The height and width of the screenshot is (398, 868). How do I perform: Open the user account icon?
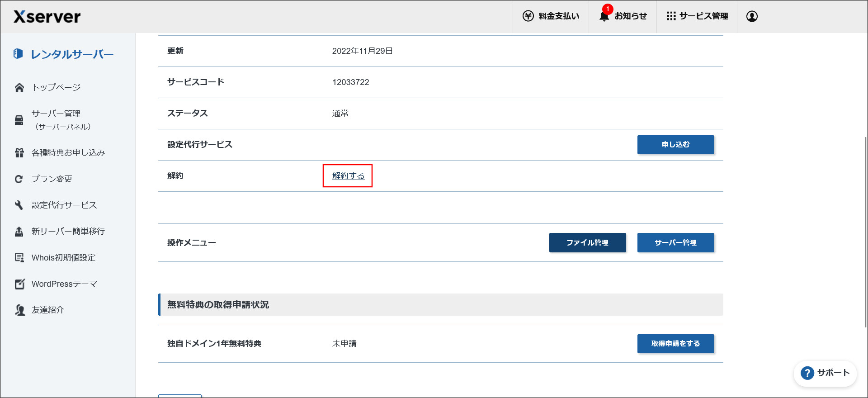[x=752, y=16]
